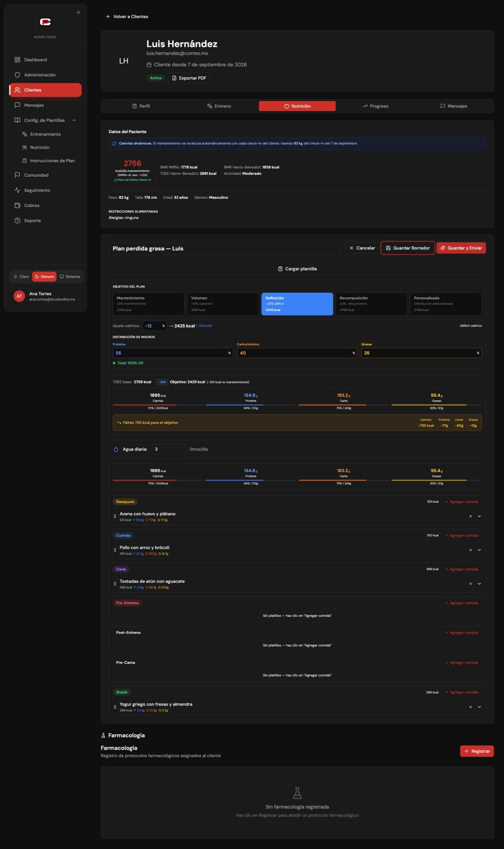This screenshot has height=849, width=504.
Task: Click Guardar Borrador button
Action: coord(408,248)
